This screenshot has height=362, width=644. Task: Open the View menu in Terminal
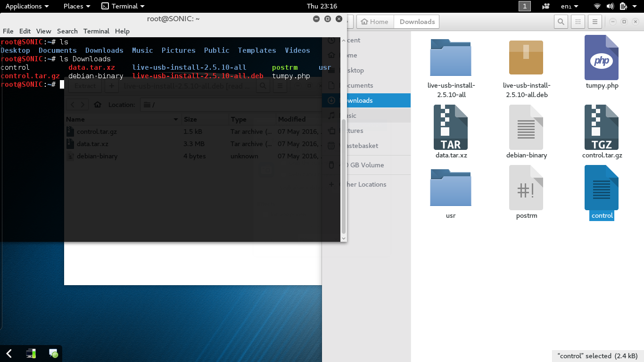[x=43, y=31]
